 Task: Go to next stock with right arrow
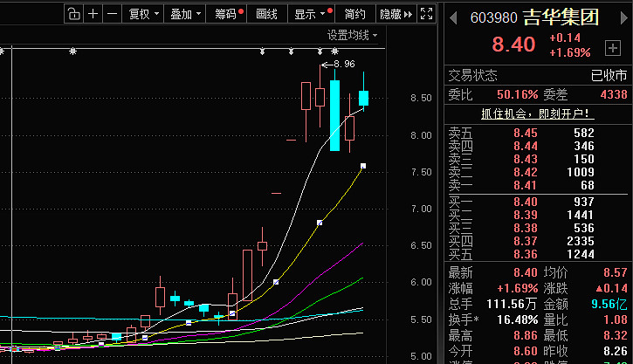pos(624,17)
